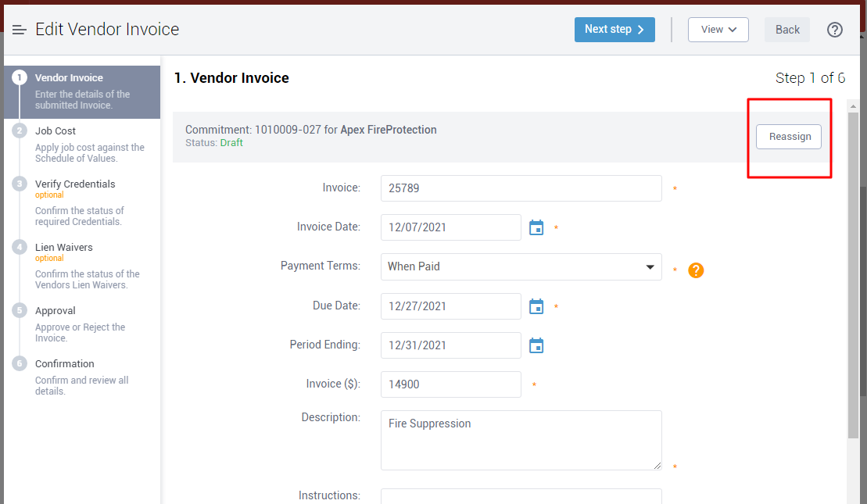This screenshot has width=867, height=504.
Task: Open the View dropdown menu
Action: [x=718, y=30]
